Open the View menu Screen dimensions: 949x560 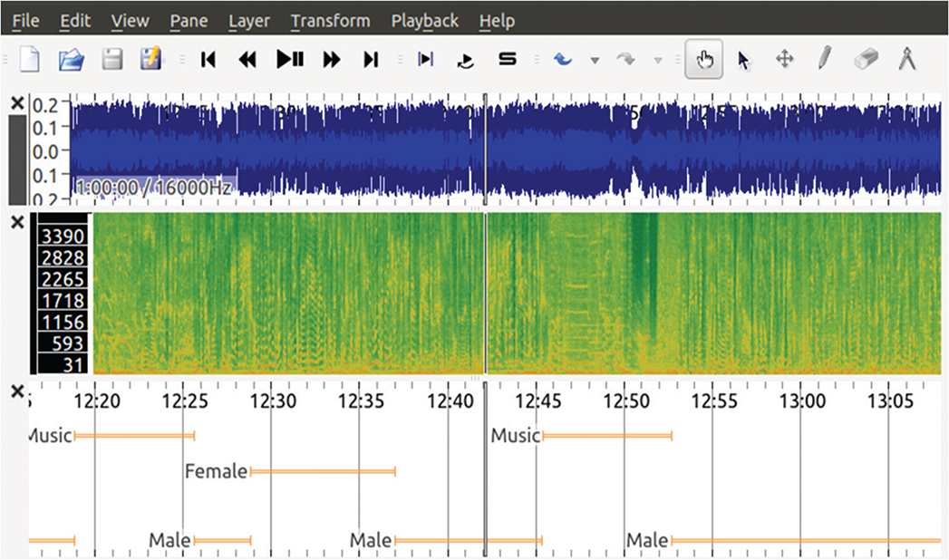click(130, 21)
